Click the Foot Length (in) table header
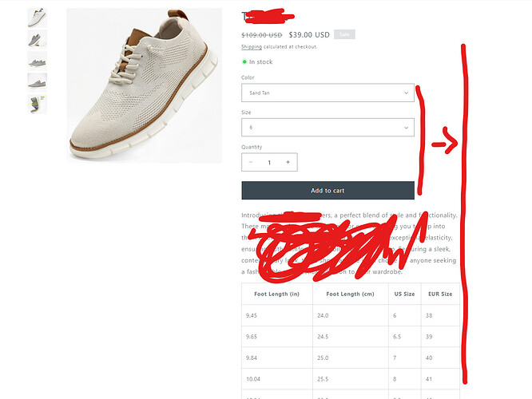 click(x=277, y=294)
